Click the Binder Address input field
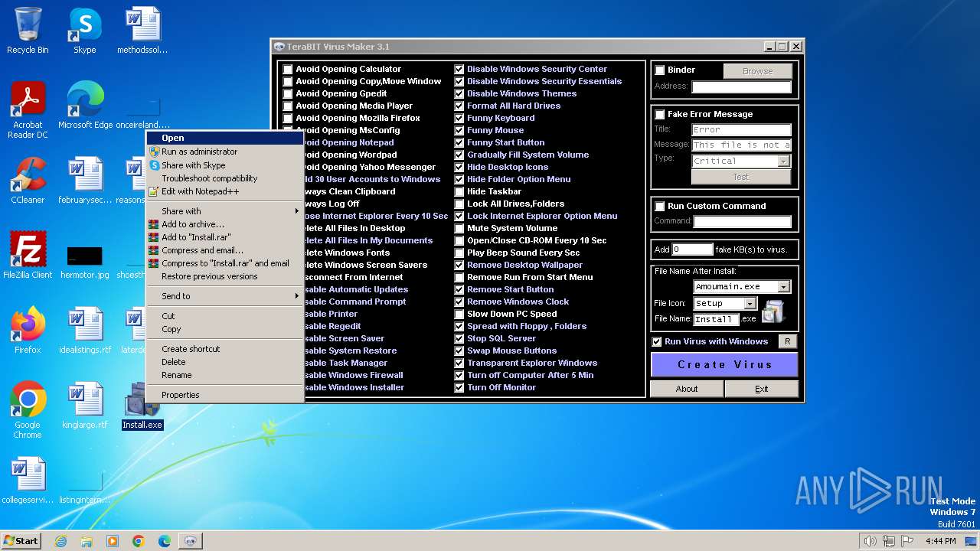This screenshot has width=980, height=551. tap(741, 86)
